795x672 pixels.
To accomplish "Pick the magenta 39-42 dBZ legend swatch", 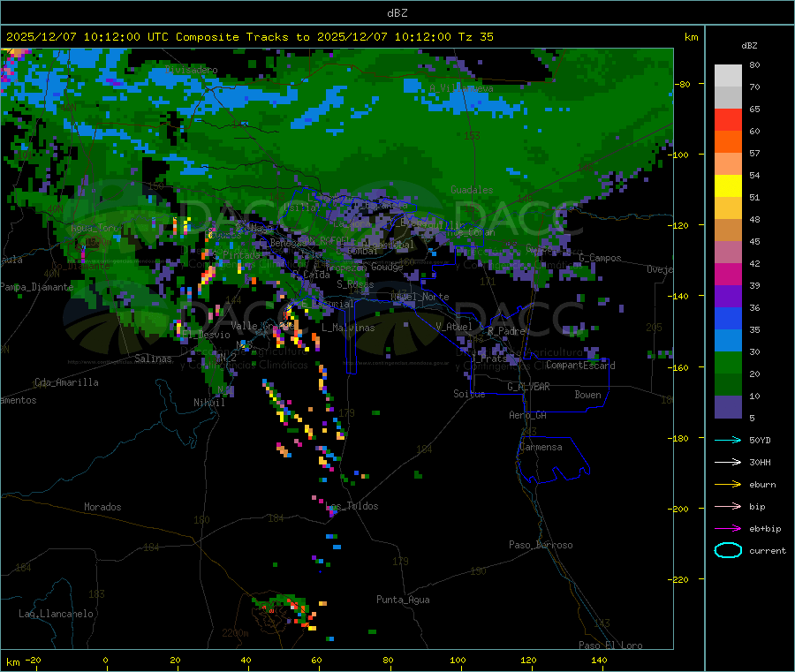I will point(728,275).
